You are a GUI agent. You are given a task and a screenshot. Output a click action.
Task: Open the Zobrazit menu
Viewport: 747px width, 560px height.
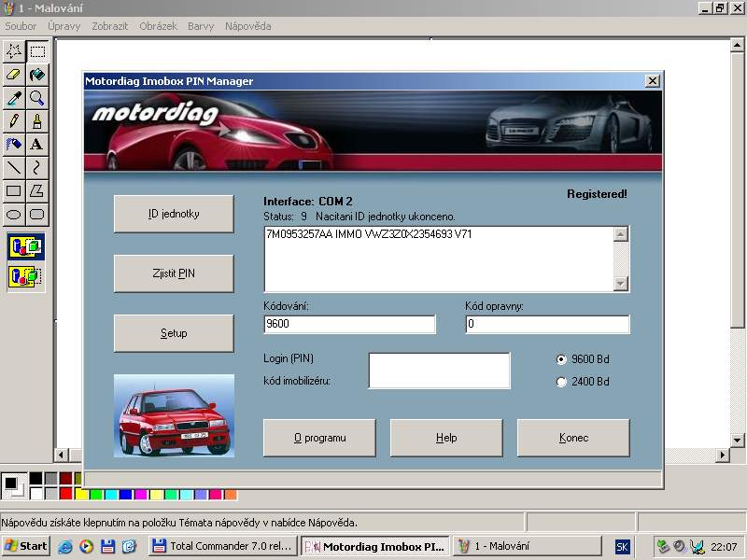(109, 26)
